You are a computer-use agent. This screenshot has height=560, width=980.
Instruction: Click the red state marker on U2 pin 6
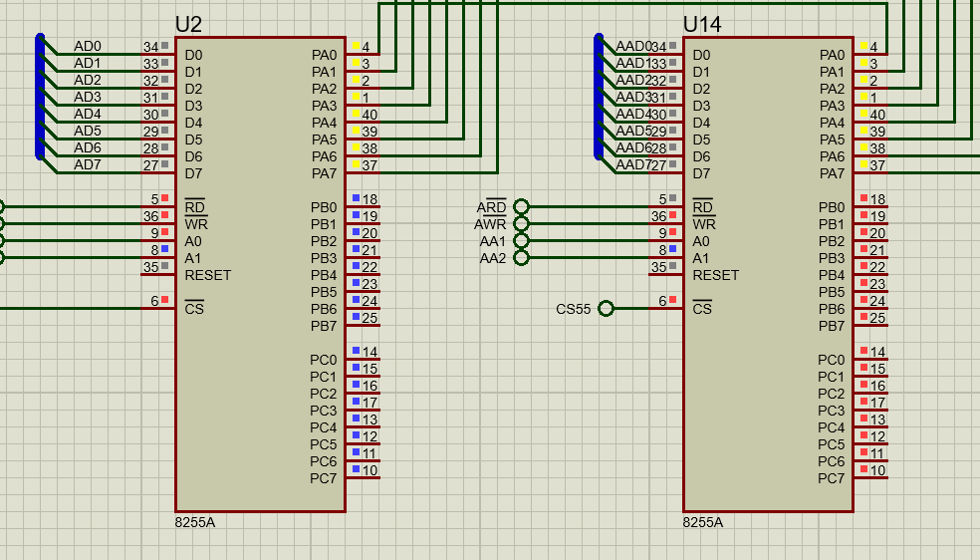tap(165, 299)
